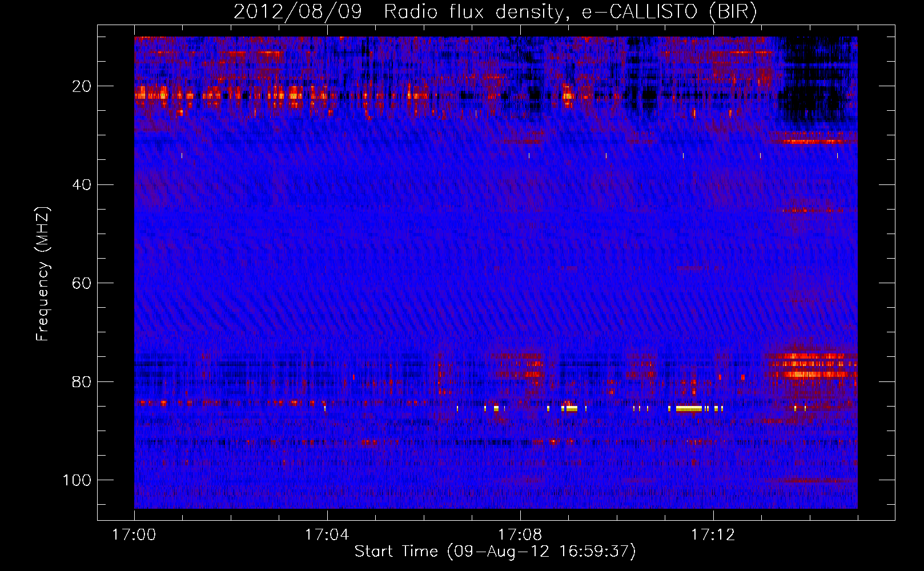Select the 17:04 time axis label
This screenshot has width=924, height=571.
(x=327, y=535)
